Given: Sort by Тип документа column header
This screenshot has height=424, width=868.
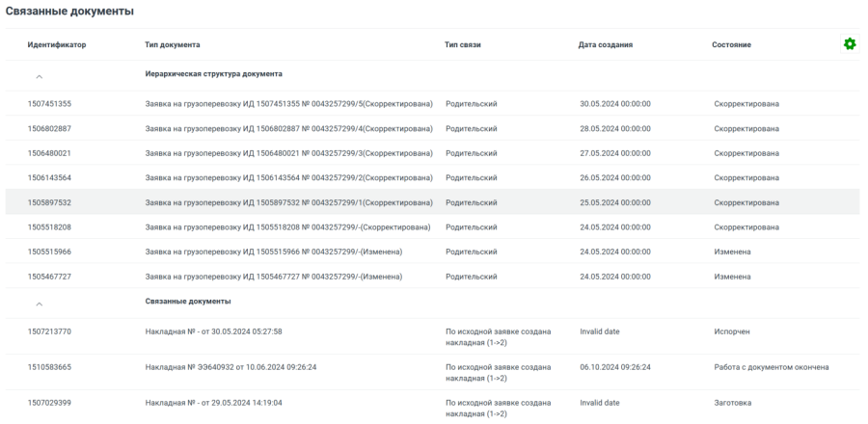Looking at the screenshot, I should point(173,45).
